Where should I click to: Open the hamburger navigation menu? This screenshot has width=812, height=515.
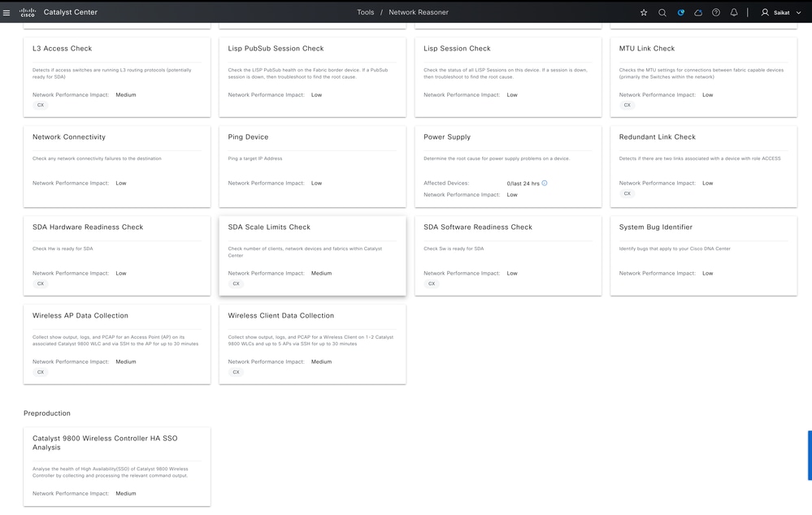coord(7,12)
